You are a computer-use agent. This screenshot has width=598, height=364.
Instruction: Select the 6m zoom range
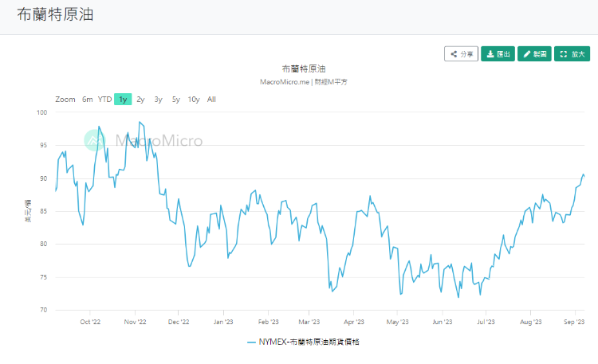tap(88, 100)
